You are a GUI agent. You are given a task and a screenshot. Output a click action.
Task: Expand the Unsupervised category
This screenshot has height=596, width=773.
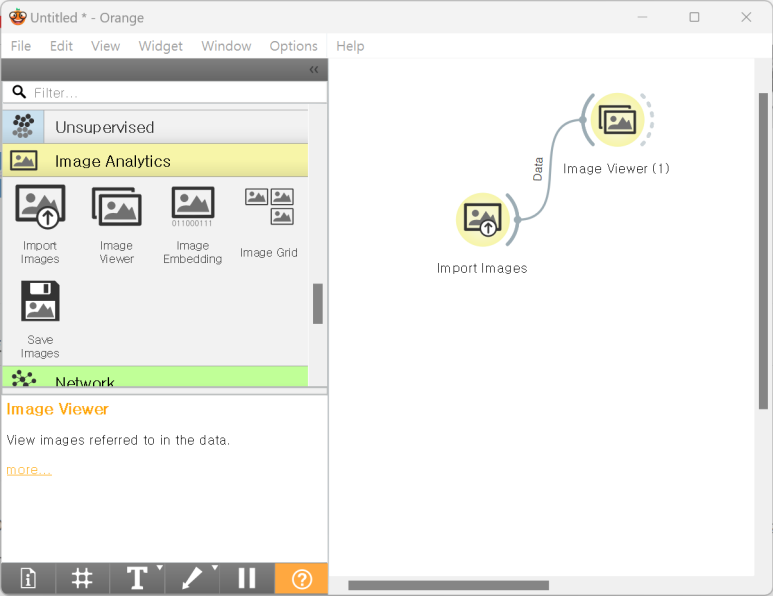coord(155,127)
